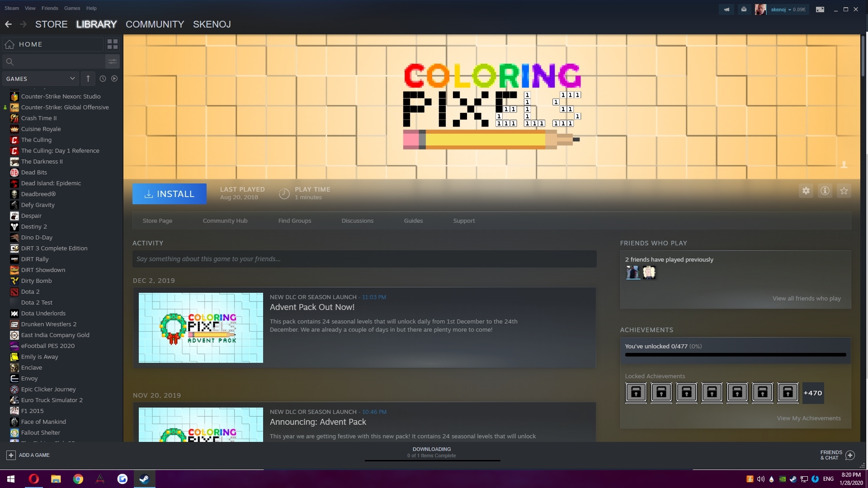The image size is (868, 488).
Task: Sort games list with the up arrow
Action: pyautogui.click(x=88, y=79)
